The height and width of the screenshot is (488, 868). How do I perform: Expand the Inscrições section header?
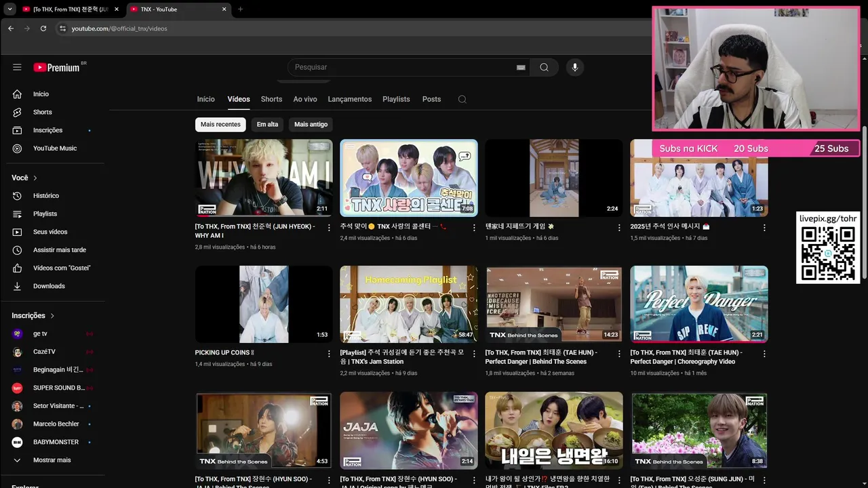pos(33,316)
